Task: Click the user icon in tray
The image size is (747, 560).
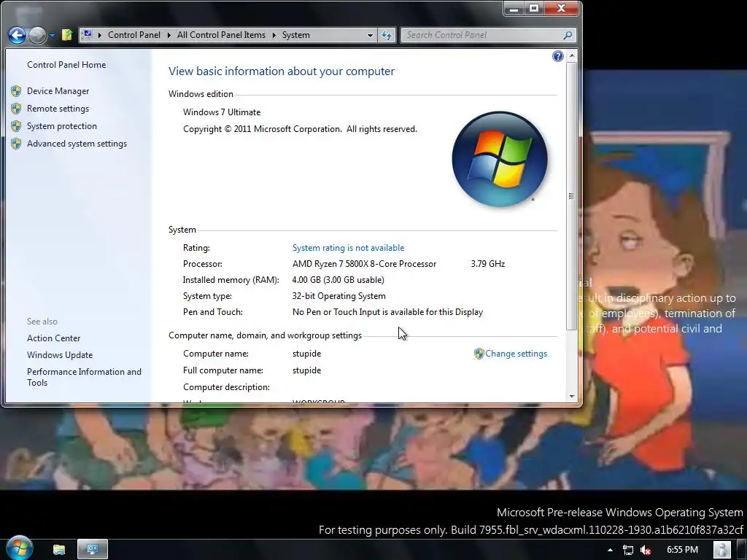Action: click(721, 550)
